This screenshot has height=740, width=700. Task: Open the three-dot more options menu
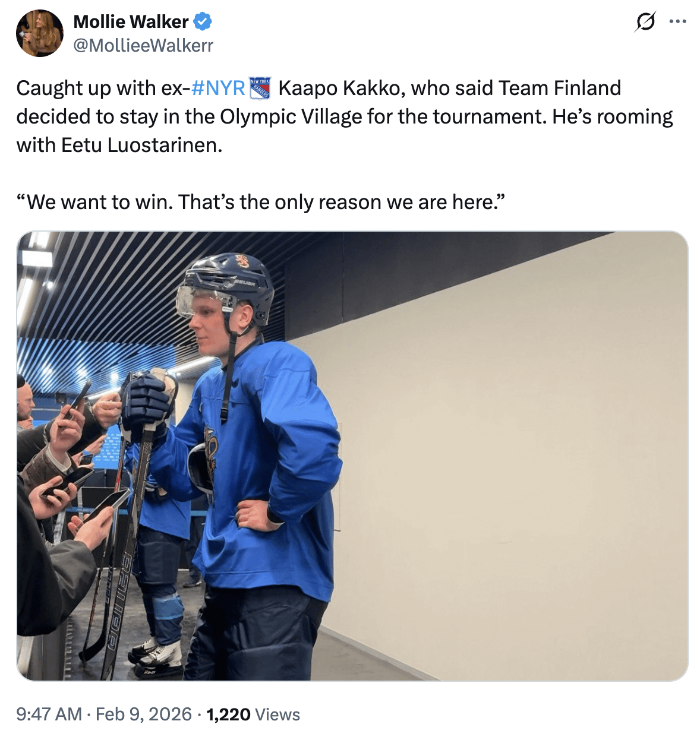coord(677,22)
